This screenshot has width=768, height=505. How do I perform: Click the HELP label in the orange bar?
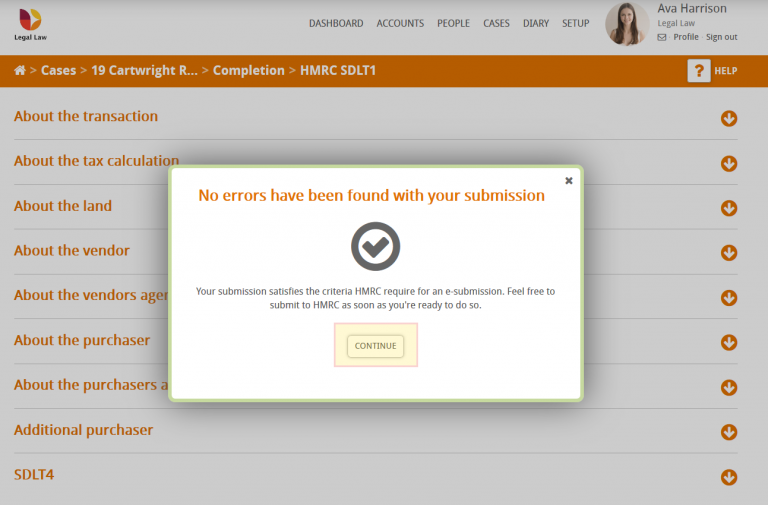725,71
